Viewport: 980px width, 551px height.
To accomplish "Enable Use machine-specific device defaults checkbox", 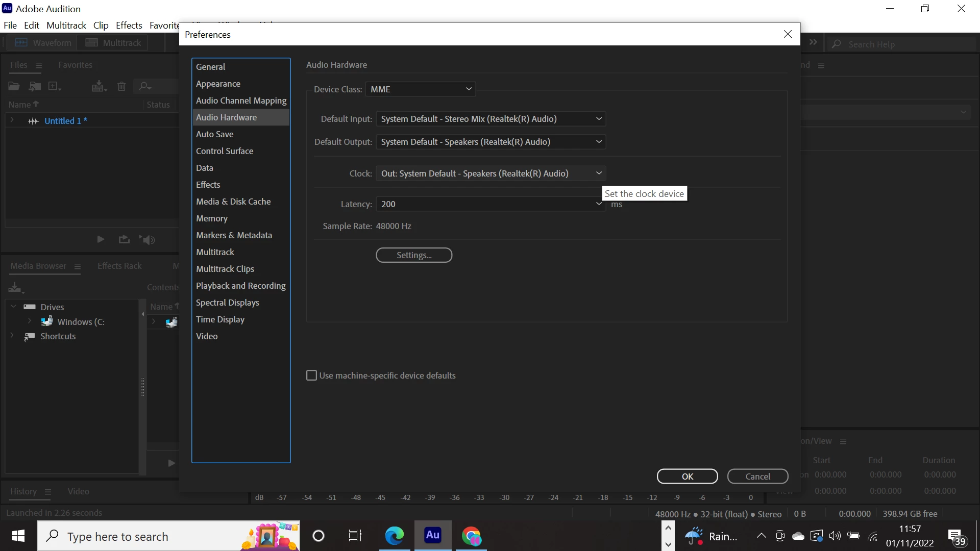I will 311,375.
